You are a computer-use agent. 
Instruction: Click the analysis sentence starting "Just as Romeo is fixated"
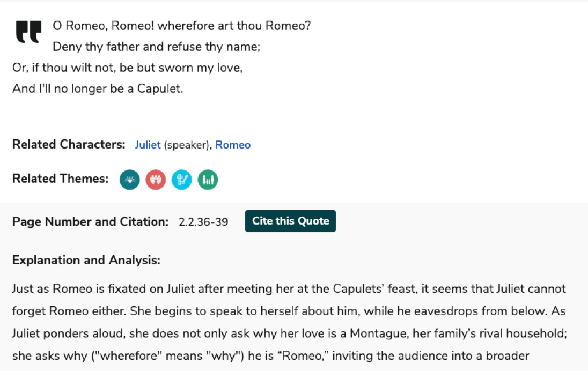289,290
